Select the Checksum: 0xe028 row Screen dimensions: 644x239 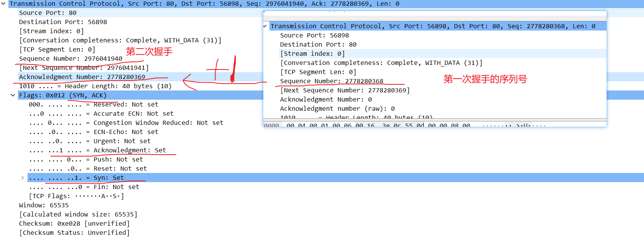pyautogui.click(x=75, y=224)
